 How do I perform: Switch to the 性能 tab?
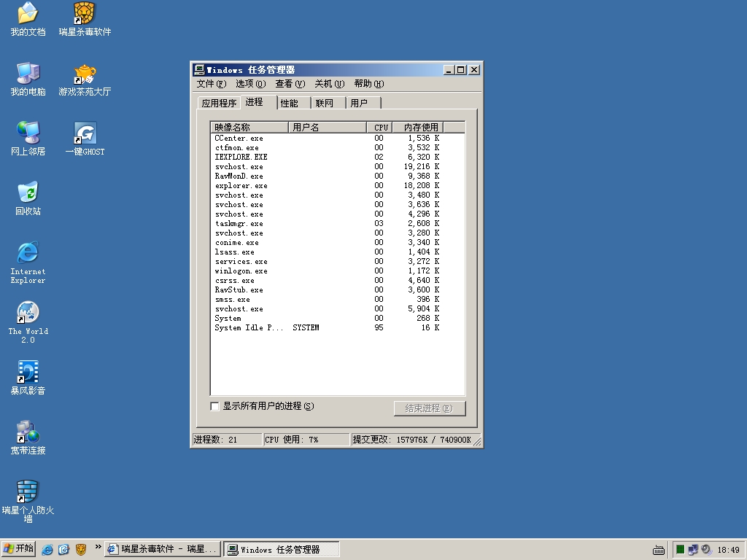(294, 103)
